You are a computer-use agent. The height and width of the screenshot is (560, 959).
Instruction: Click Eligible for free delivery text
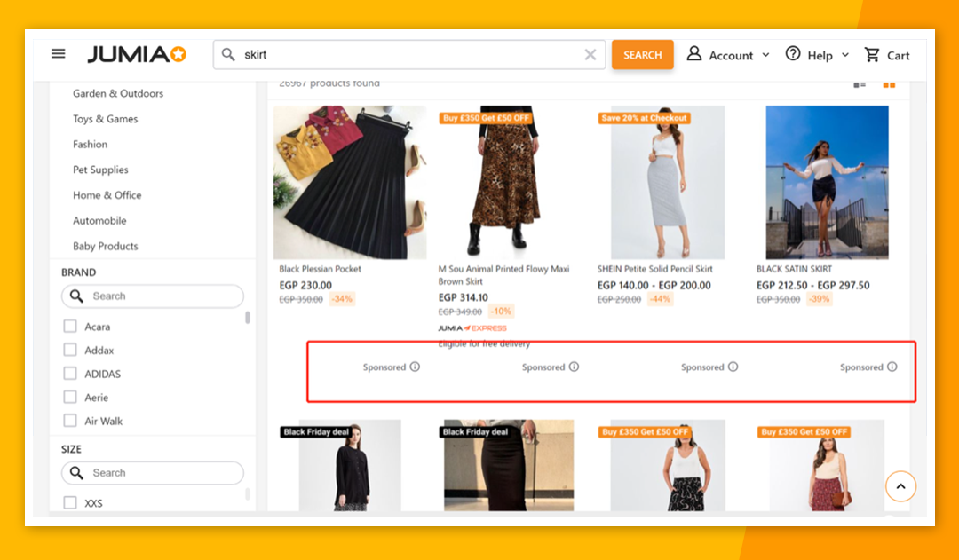[x=484, y=343]
